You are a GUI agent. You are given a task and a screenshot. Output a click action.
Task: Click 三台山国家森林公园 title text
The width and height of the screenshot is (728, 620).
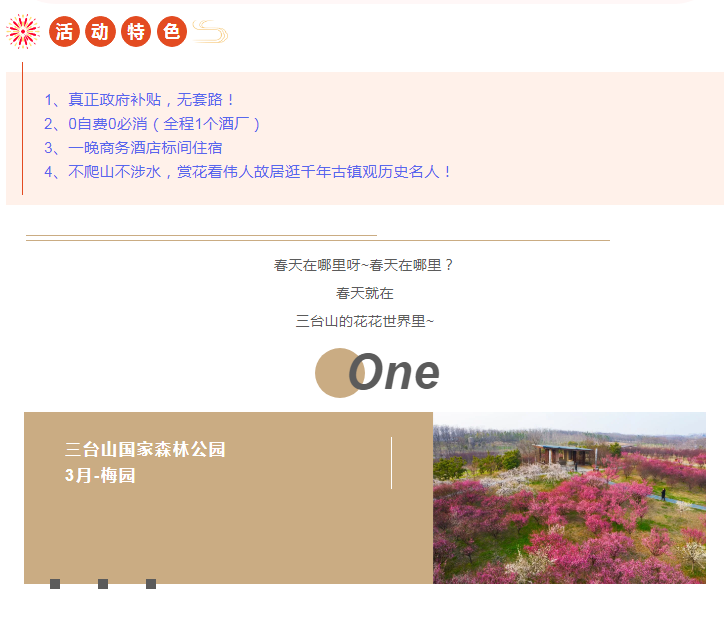pos(145,450)
